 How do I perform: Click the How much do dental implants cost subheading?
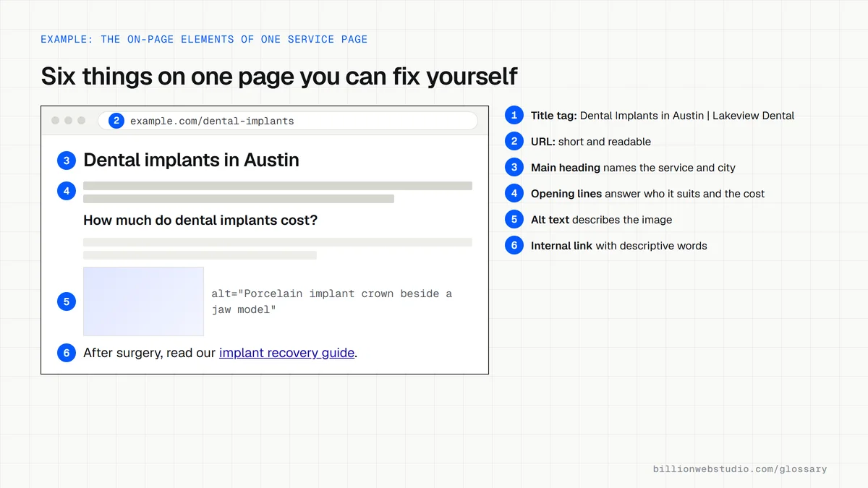tap(200, 220)
